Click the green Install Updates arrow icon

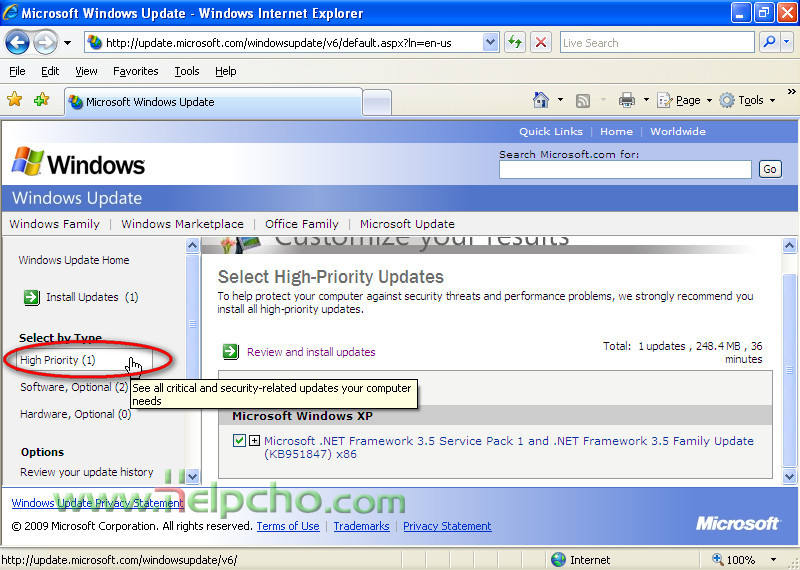pyautogui.click(x=30, y=297)
